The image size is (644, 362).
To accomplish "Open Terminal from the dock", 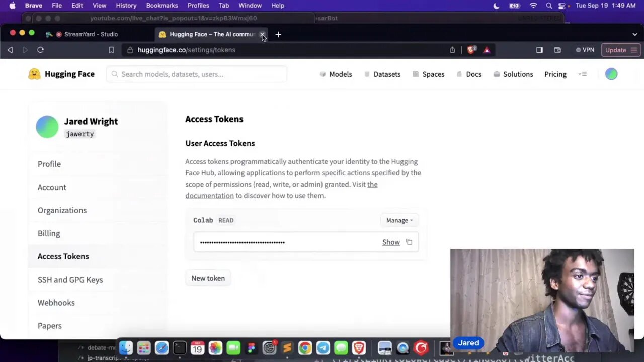I will click(180, 348).
